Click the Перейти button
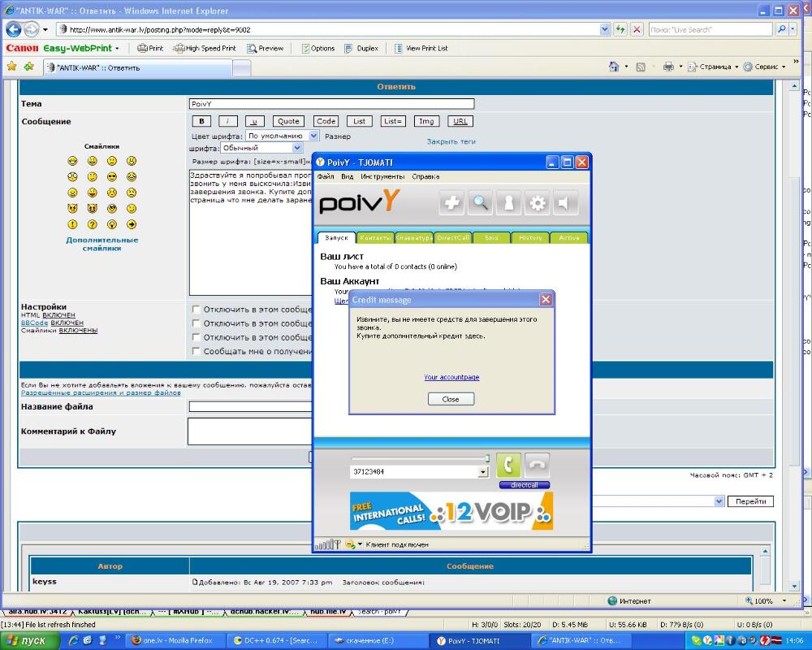The image size is (812, 650). pyautogui.click(x=750, y=501)
